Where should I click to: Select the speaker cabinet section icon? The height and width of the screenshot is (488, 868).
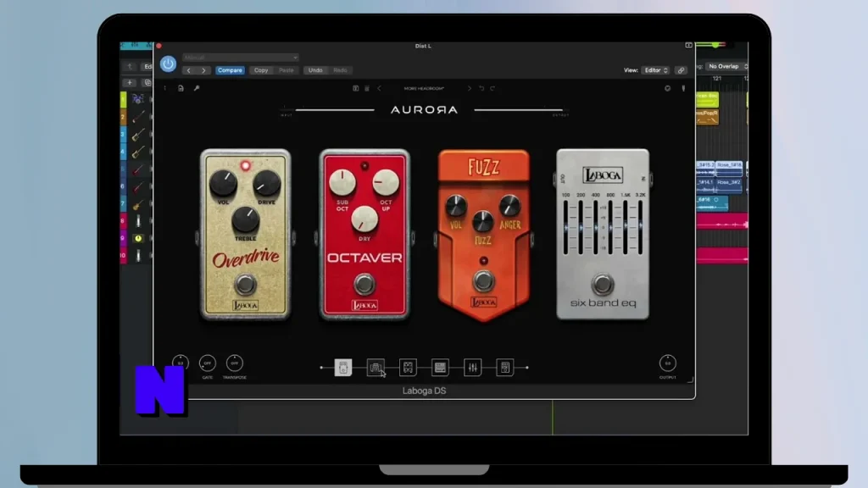coord(408,368)
